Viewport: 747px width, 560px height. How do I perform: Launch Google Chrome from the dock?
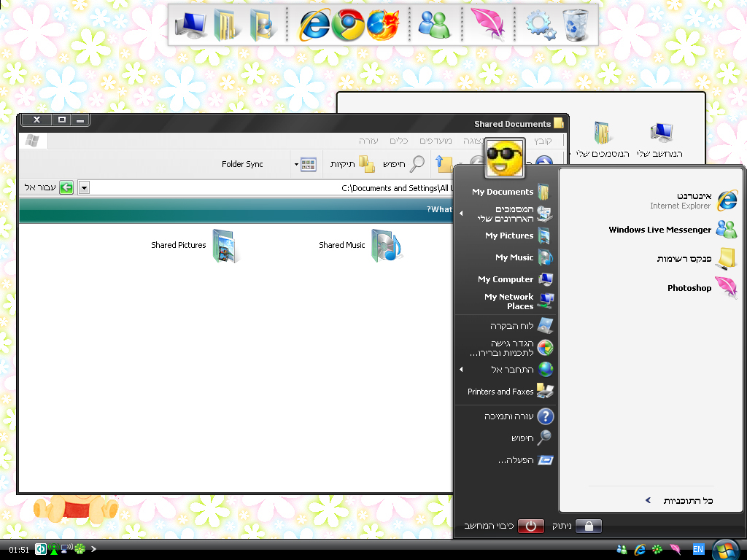click(348, 25)
